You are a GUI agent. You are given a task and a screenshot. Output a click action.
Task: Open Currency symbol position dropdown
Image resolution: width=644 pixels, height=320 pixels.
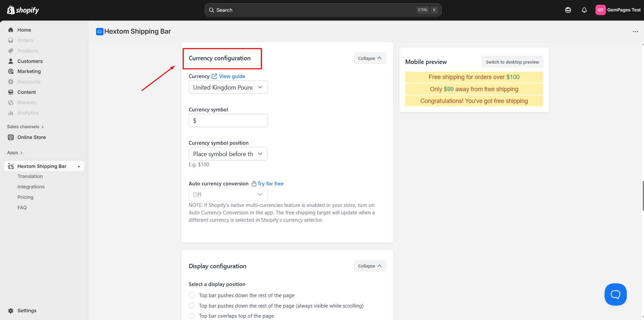pyautogui.click(x=228, y=154)
